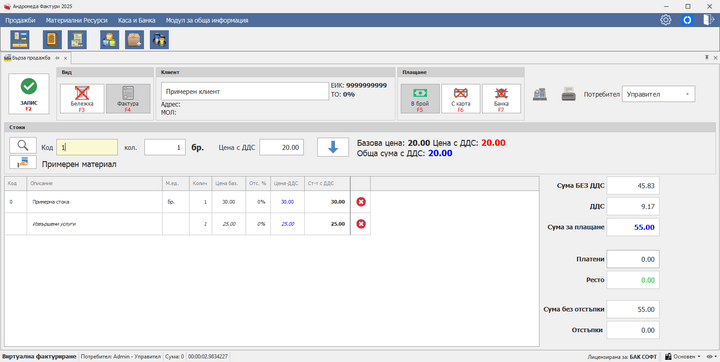Select the Примерна стока description cell

point(94,202)
